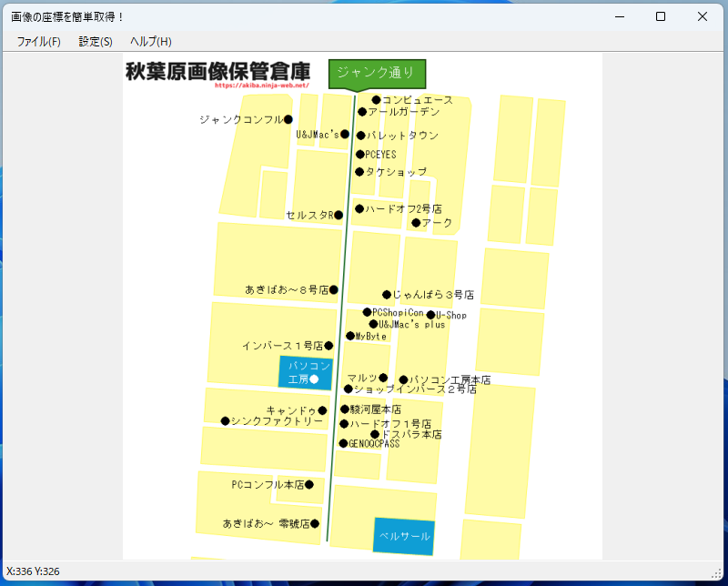
Task: Click the white dot in パソコン工房 box
Action: coord(314,379)
